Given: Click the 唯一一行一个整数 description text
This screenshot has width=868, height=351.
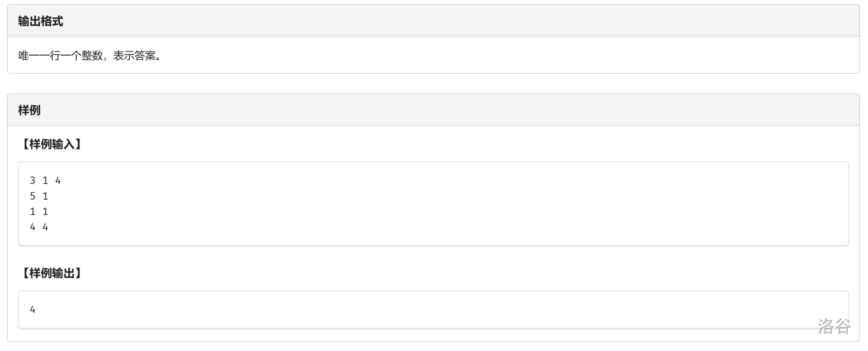Looking at the screenshot, I should tap(61, 56).
